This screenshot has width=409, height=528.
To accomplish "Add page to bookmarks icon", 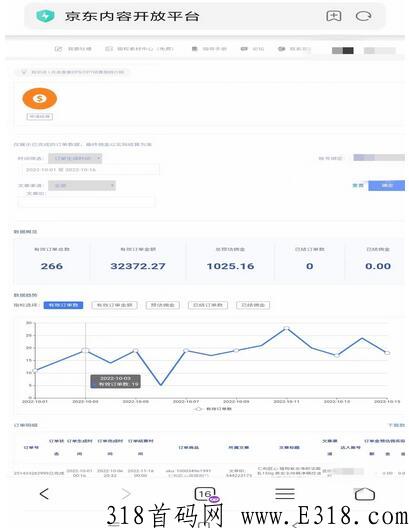I will pyautogui.click(x=334, y=16).
